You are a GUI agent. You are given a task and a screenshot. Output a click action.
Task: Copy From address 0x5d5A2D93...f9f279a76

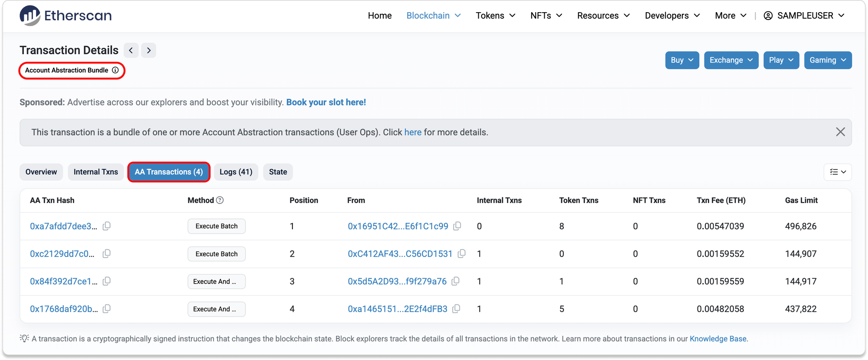pyautogui.click(x=456, y=281)
